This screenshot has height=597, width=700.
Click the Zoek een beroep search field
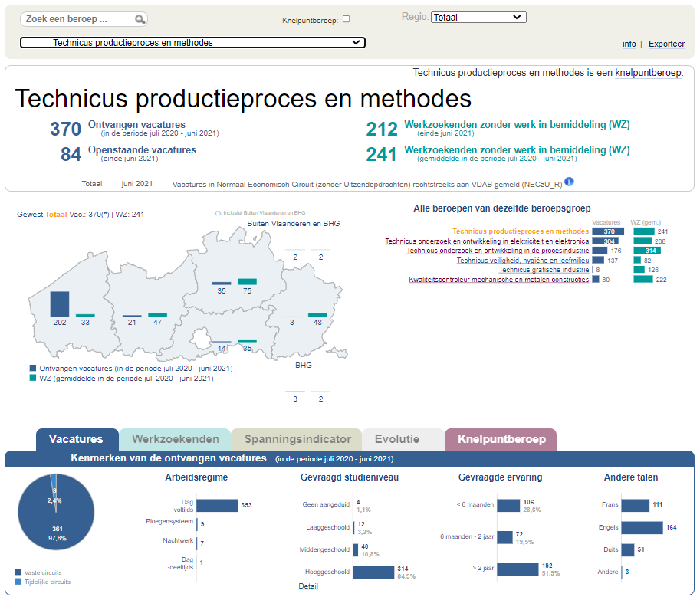[x=77, y=19]
